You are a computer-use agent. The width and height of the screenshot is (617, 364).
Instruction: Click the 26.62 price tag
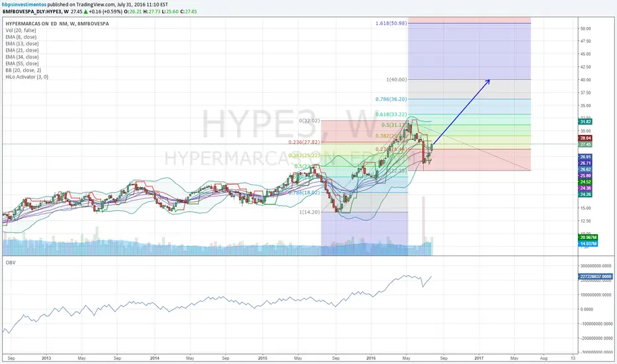pyautogui.click(x=585, y=169)
